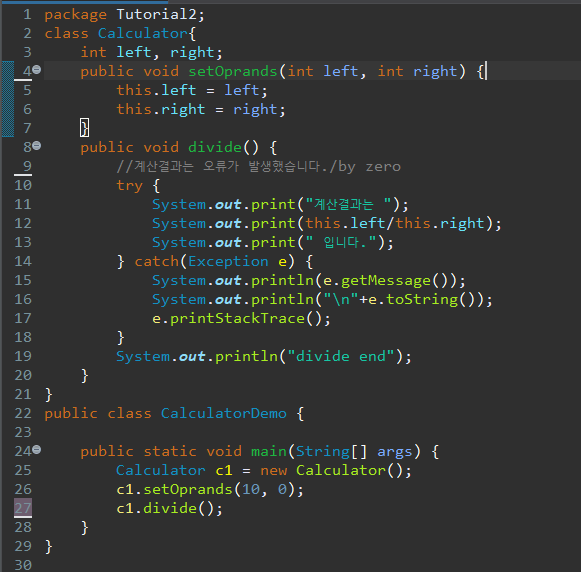Click 'Exception' in the catch clause
Image resolution: width=581 pixels, height=572 pixels.
228,262
